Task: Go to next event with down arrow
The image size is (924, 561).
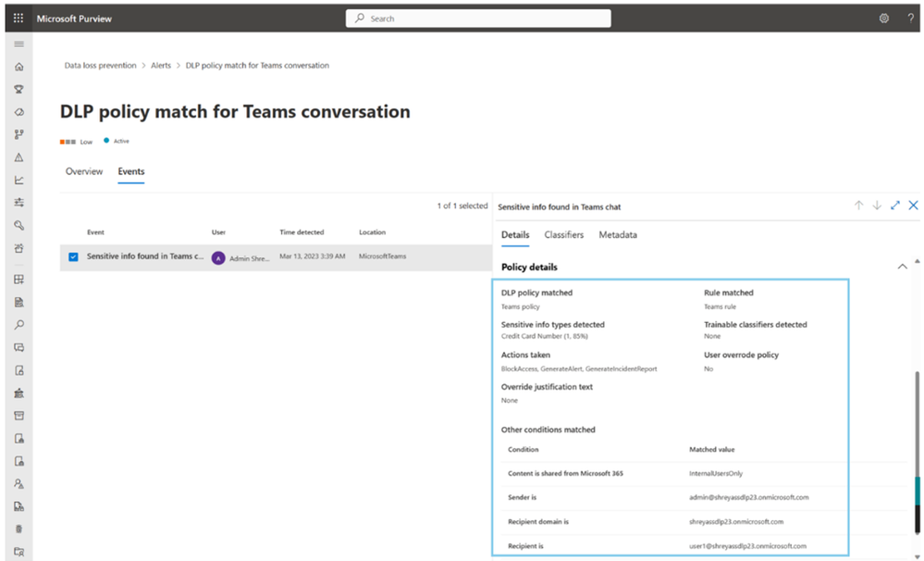Action: pos(877,206)
